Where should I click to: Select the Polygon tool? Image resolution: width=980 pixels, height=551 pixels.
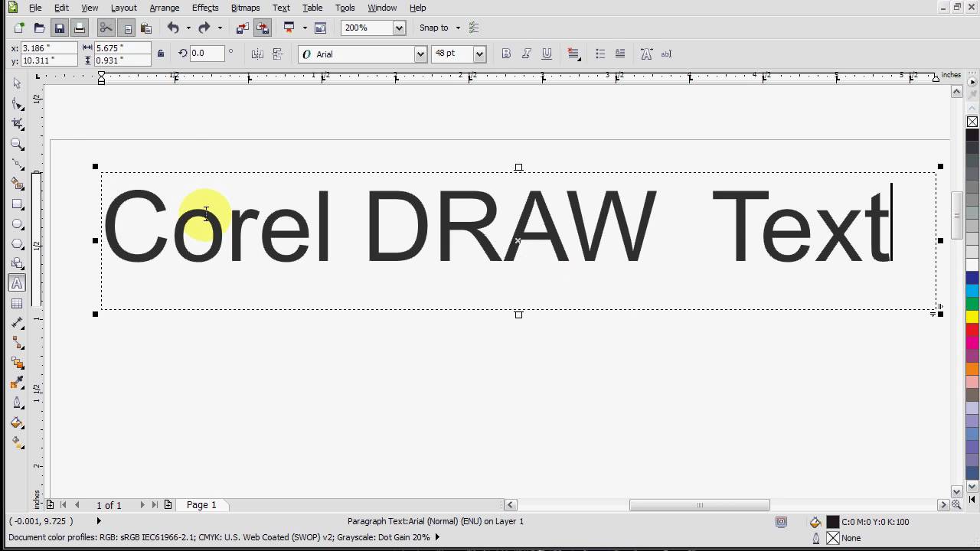point(17,244)
